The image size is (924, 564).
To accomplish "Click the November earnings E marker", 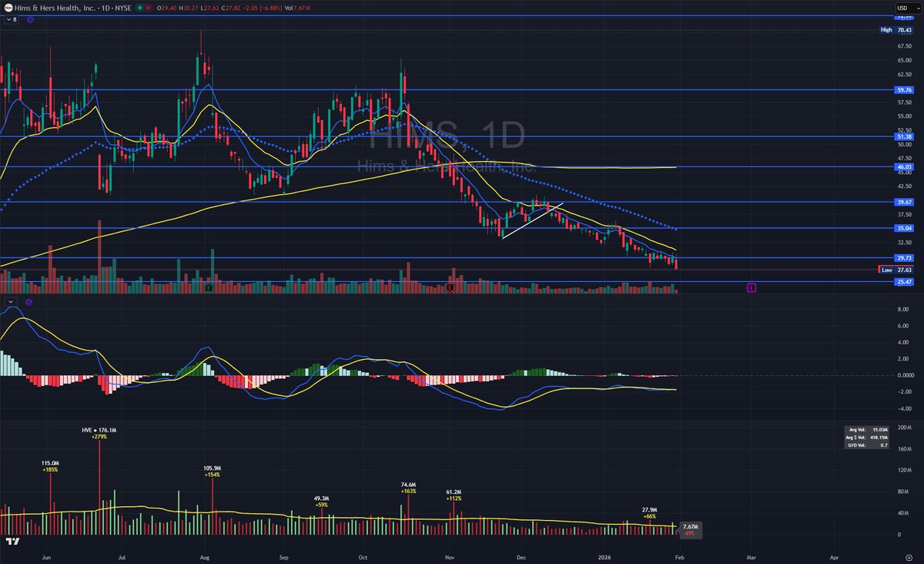I will [x=450, y=287].
